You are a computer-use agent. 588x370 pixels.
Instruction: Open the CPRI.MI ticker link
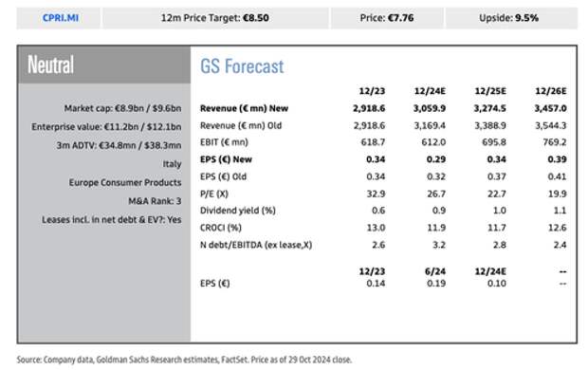point(61,18)
